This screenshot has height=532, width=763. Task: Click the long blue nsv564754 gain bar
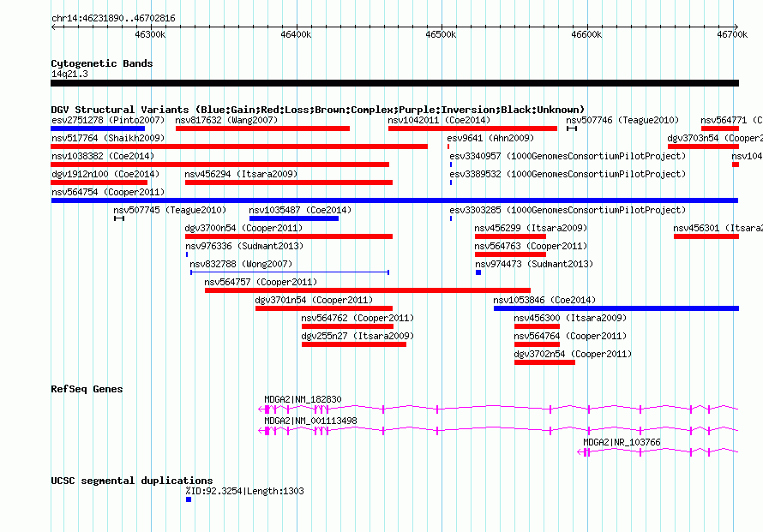[x=394, y=200]
